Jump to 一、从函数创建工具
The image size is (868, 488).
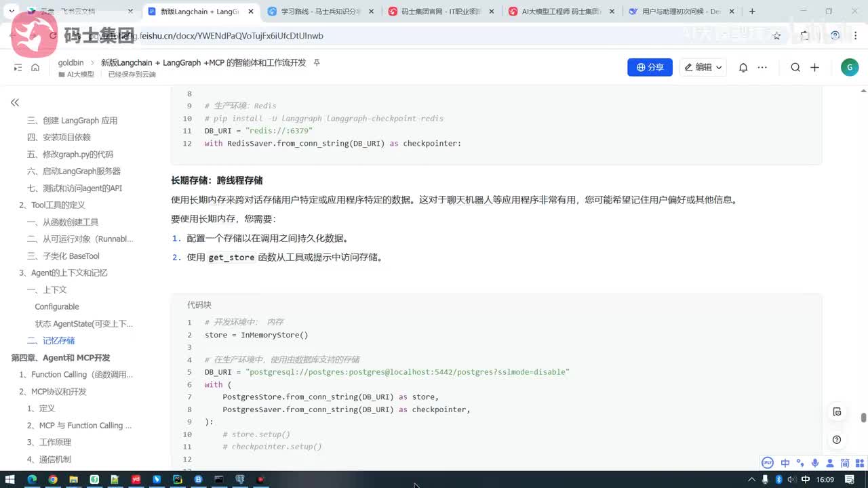[63, 222]
